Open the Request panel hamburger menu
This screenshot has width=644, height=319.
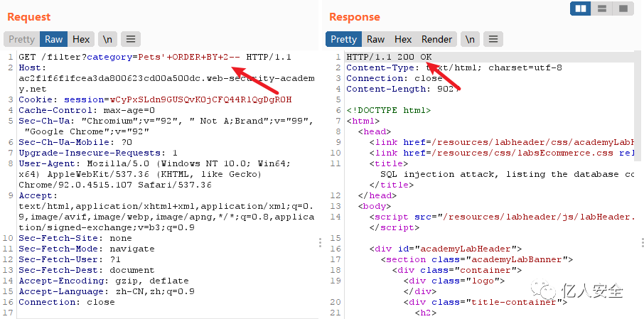131,39
